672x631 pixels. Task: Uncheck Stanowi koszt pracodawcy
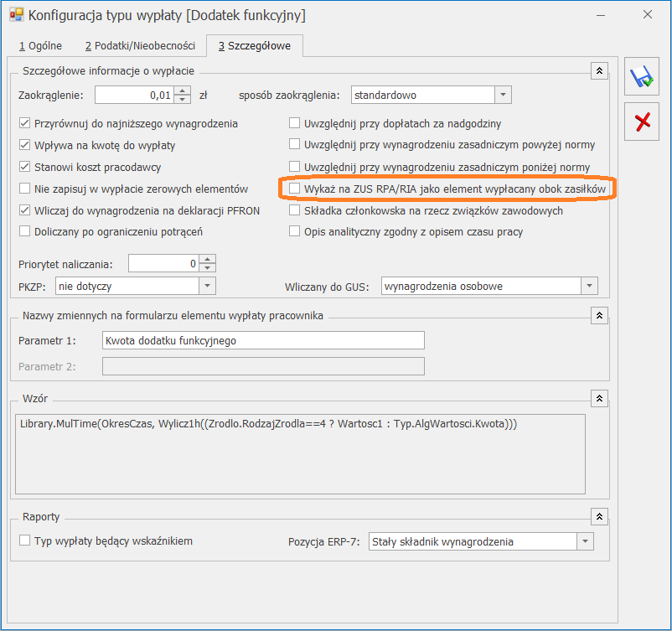pyautogui.click(x=24, y=166)
